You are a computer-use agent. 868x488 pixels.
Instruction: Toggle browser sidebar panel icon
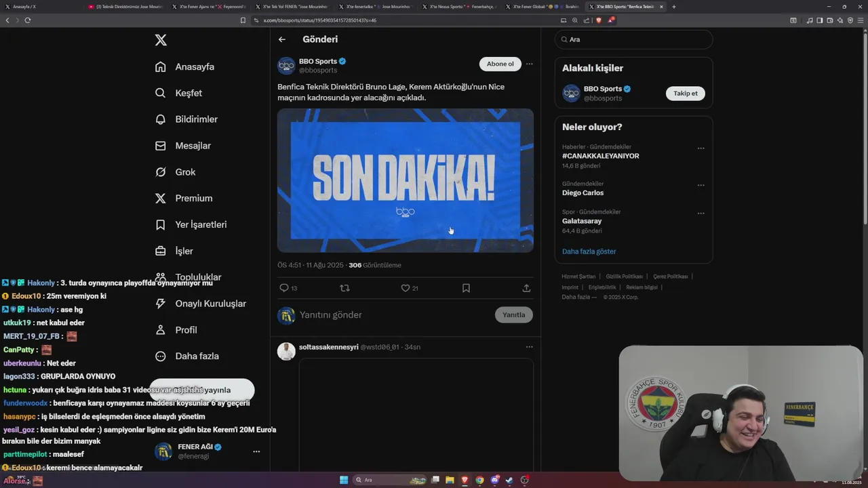(x=820, y=20)
